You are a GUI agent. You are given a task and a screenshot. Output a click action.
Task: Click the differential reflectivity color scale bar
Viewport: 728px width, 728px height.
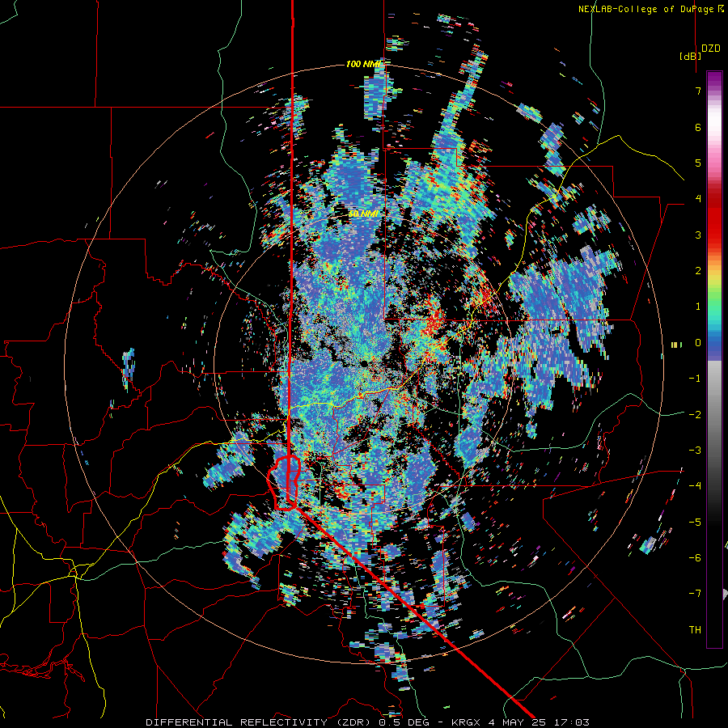(x=714, y=359)
